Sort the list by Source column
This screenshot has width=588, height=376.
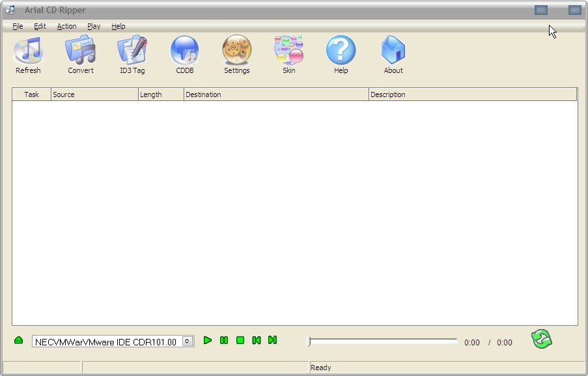tap(94, 94)
